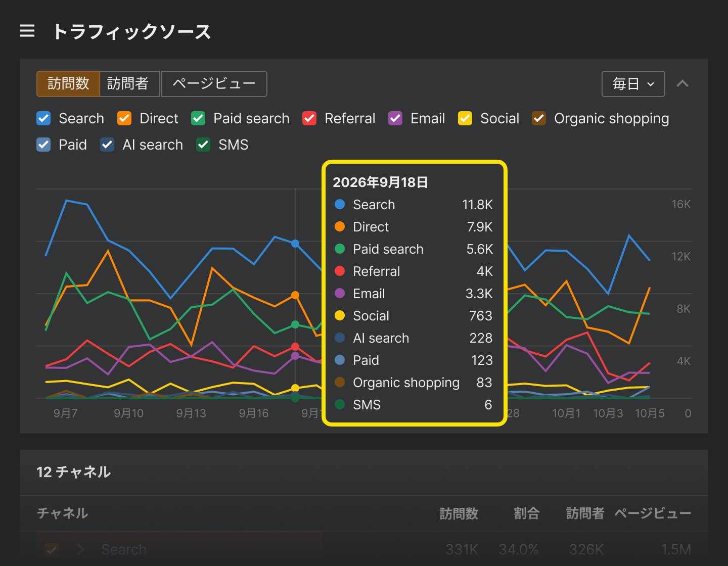Switch to the ページビュー tab
The height and width of the screenshot is (566, 728).
214,83
